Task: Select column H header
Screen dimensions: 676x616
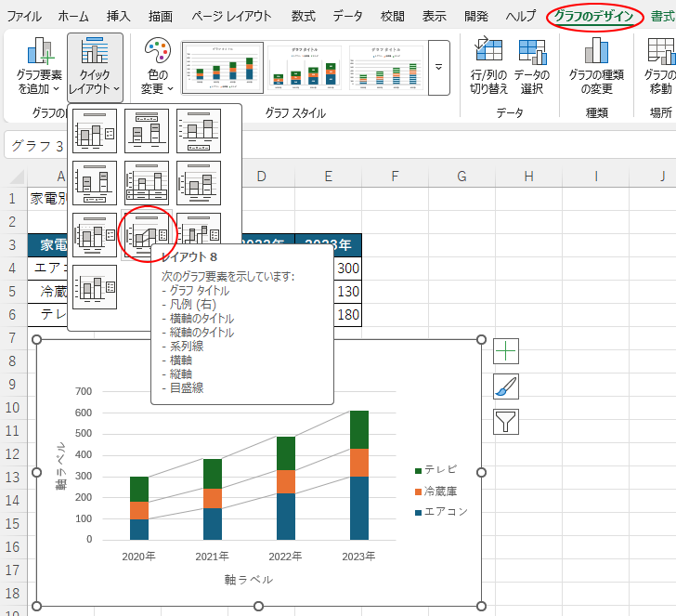Action: (528, 177)
